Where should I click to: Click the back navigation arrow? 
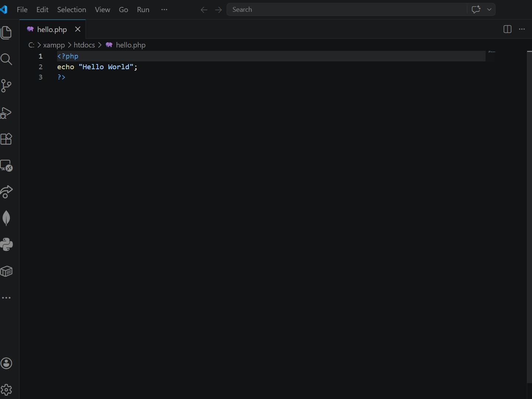(204, 10)
